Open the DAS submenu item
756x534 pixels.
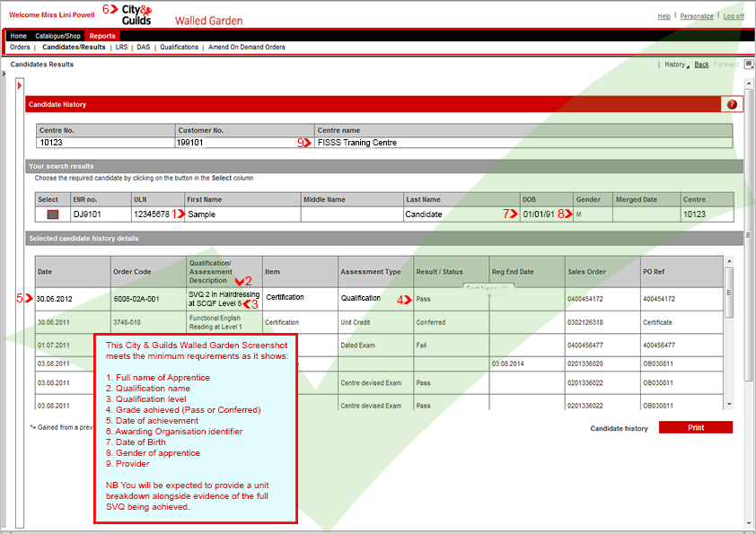[x=143, y=48]
